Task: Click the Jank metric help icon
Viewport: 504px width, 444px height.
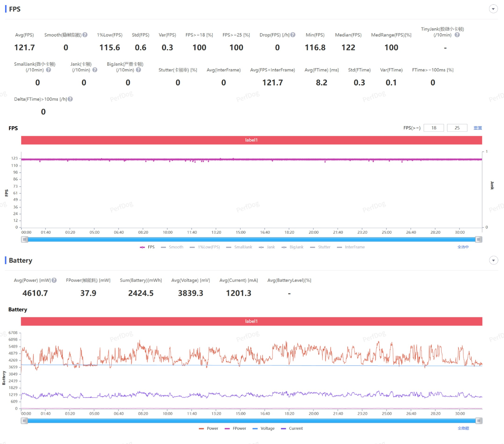Action: tap(95, 70)
